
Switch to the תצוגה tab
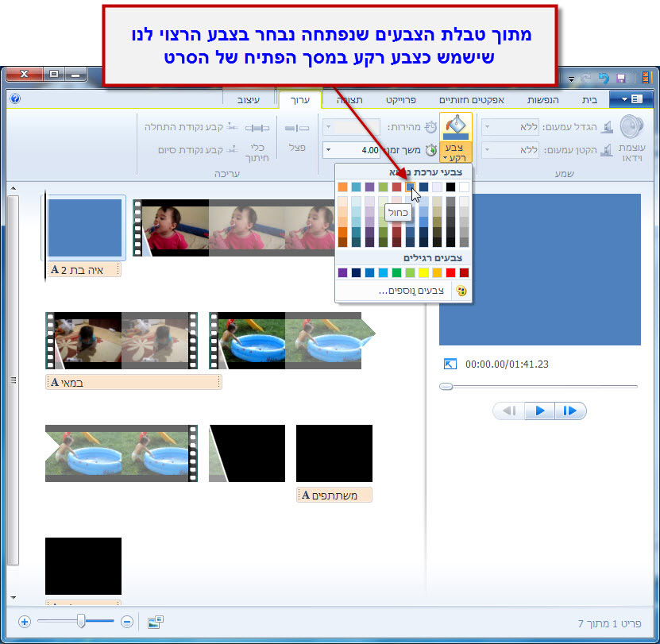click(x=349, y=100)
